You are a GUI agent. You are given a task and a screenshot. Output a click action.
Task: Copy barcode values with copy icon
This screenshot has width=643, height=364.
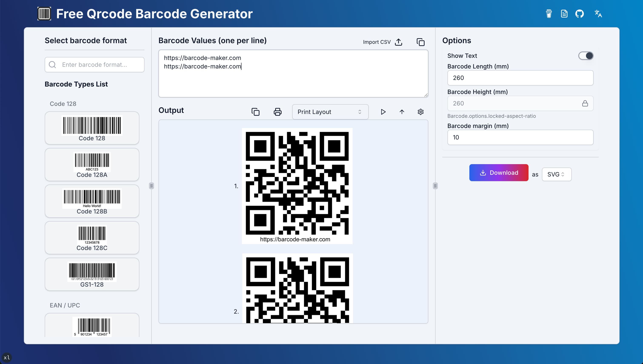[421, 42]
